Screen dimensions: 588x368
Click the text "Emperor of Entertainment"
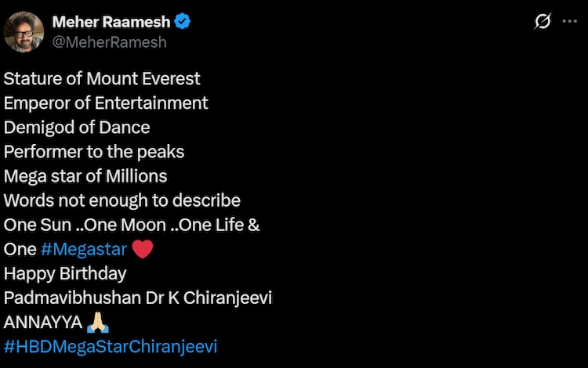106,103
